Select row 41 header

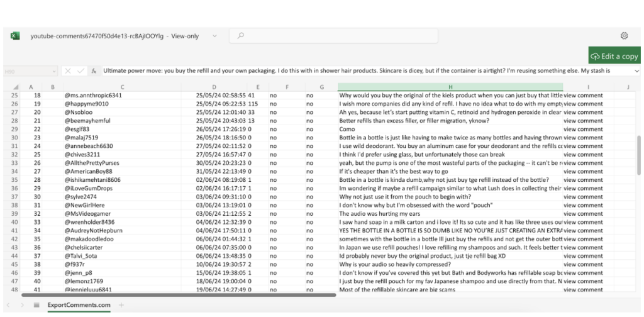(14, 230)
